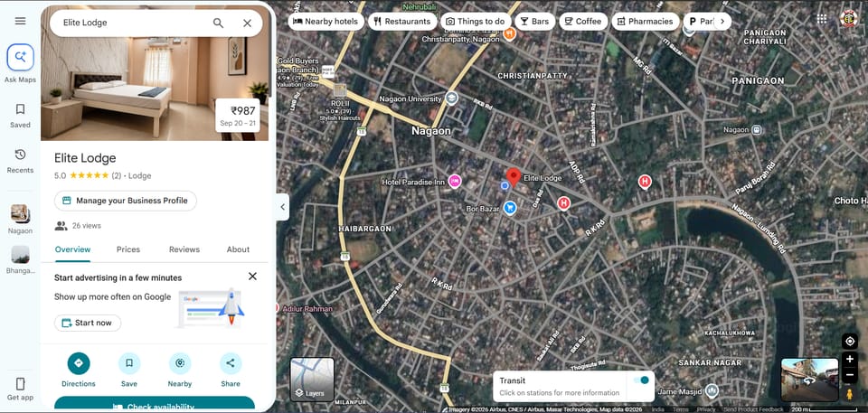Click the Get app phone icon
Image resolution: width=868 pixels, height=413 pixels.
tap(21, 384)
